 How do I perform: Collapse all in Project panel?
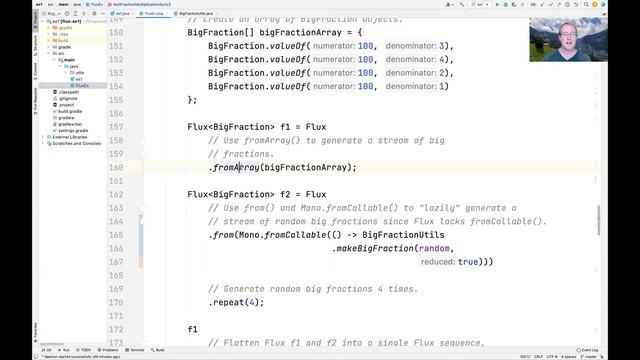84,13
